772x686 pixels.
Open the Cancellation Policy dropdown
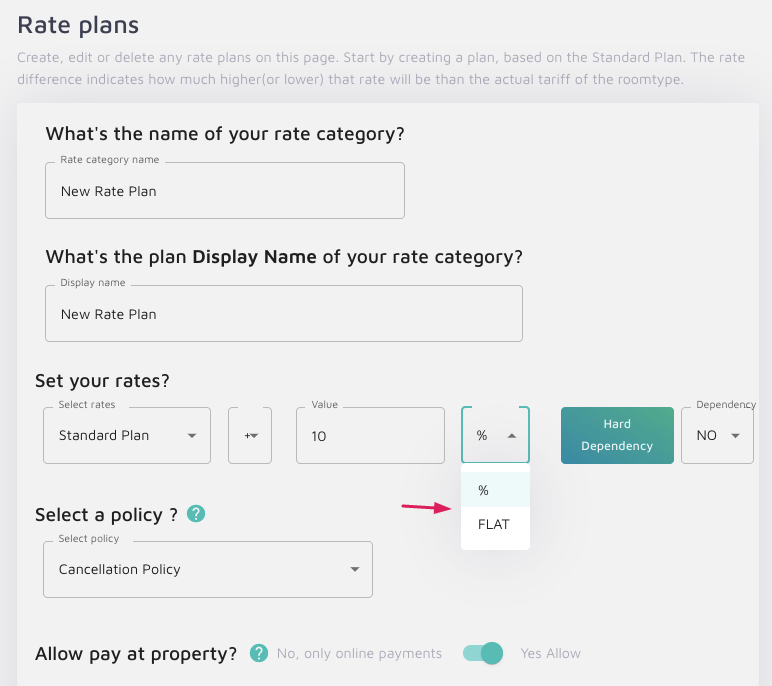[208, 570]
